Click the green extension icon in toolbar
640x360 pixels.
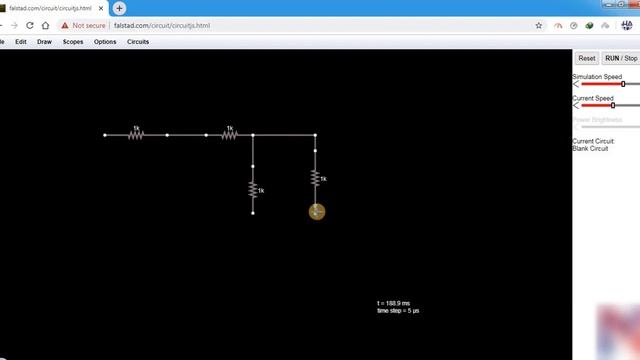pyautogui.click(x=589, y=25)
